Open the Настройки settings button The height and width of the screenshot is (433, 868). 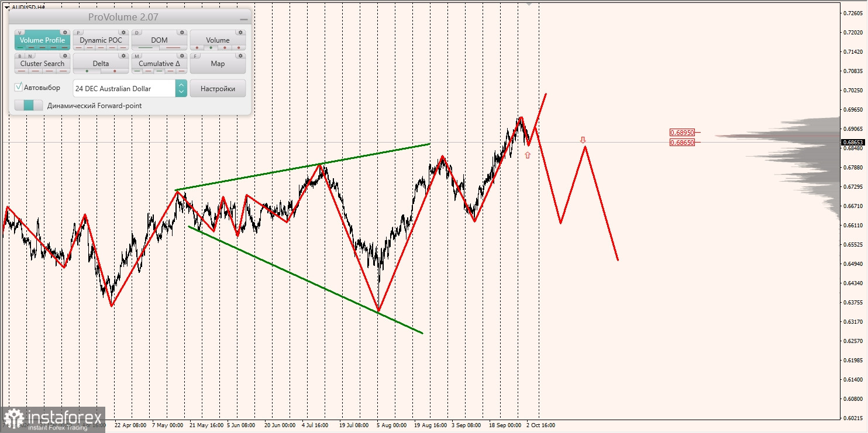218,88
